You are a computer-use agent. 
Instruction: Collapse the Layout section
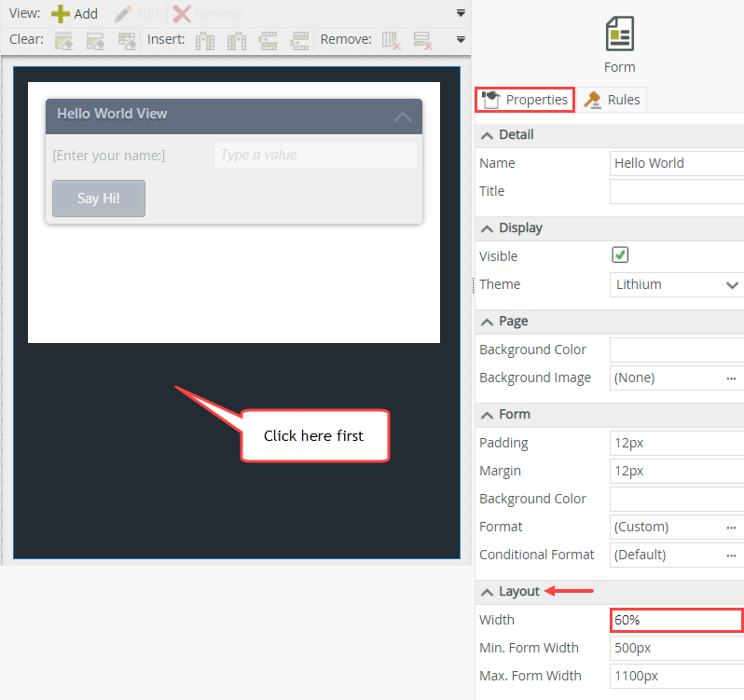coord(487,593)
